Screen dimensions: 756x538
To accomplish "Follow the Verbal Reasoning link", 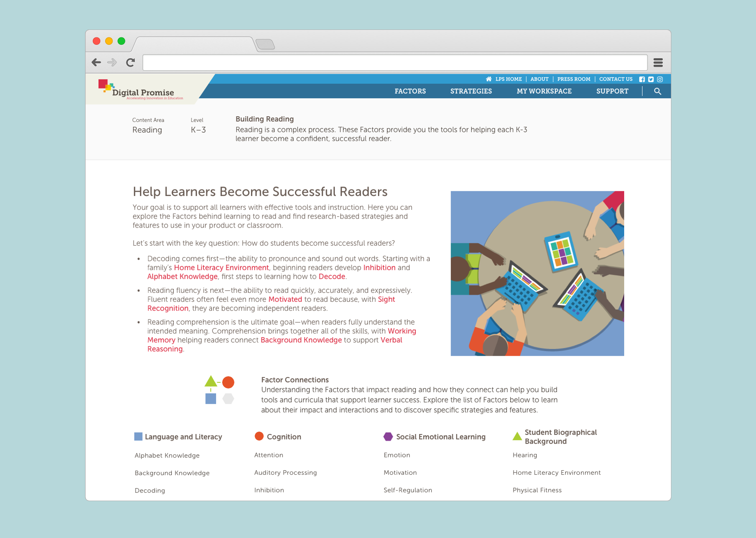I will [391, 340].
